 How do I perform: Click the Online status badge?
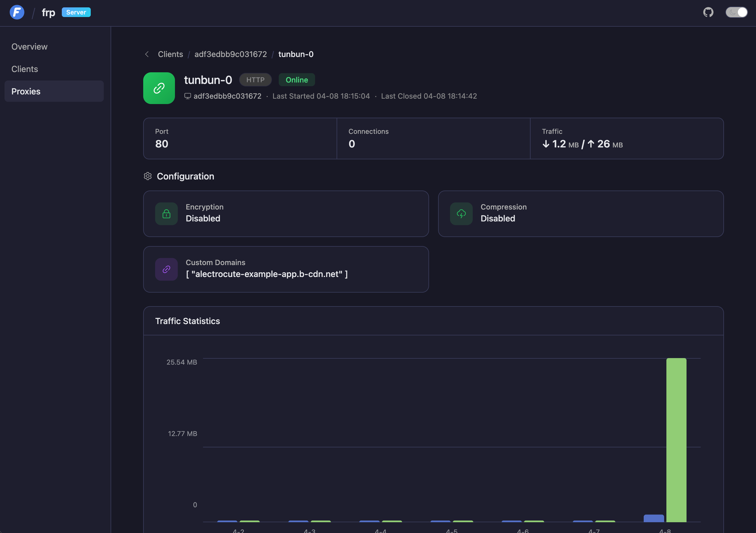click(297, 80)
